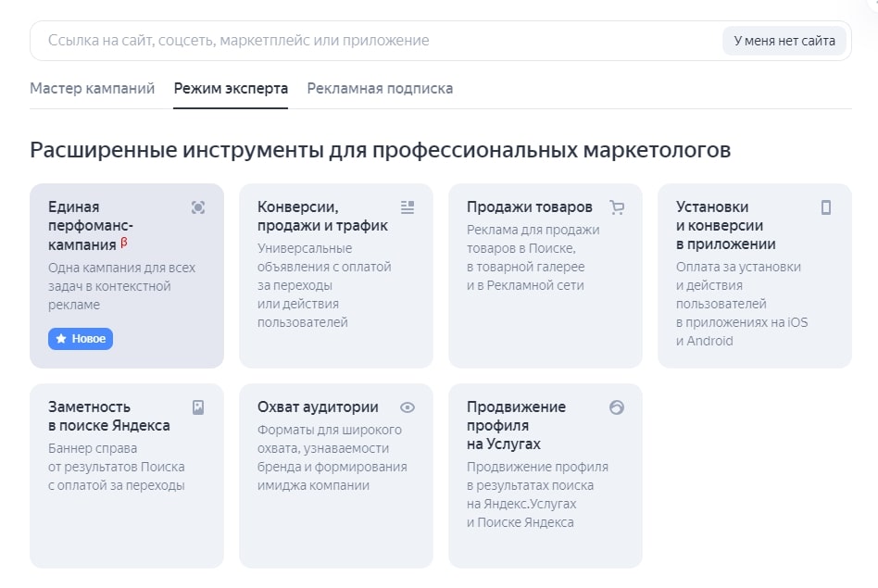Open Установки и конверсии в приложении title
The width and height of the screenshot is (878, 588).
(x=726, y=226)
